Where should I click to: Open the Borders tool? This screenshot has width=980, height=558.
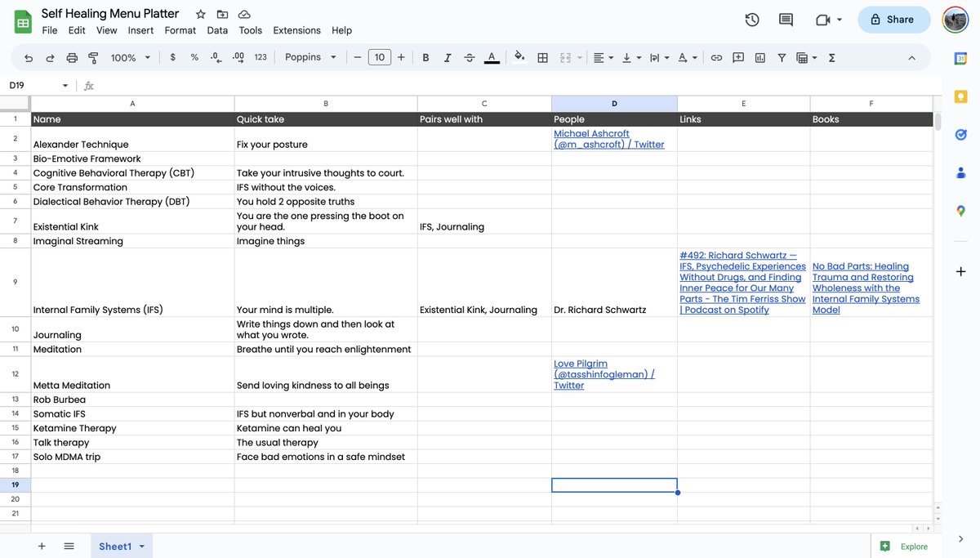click(542, 58)
